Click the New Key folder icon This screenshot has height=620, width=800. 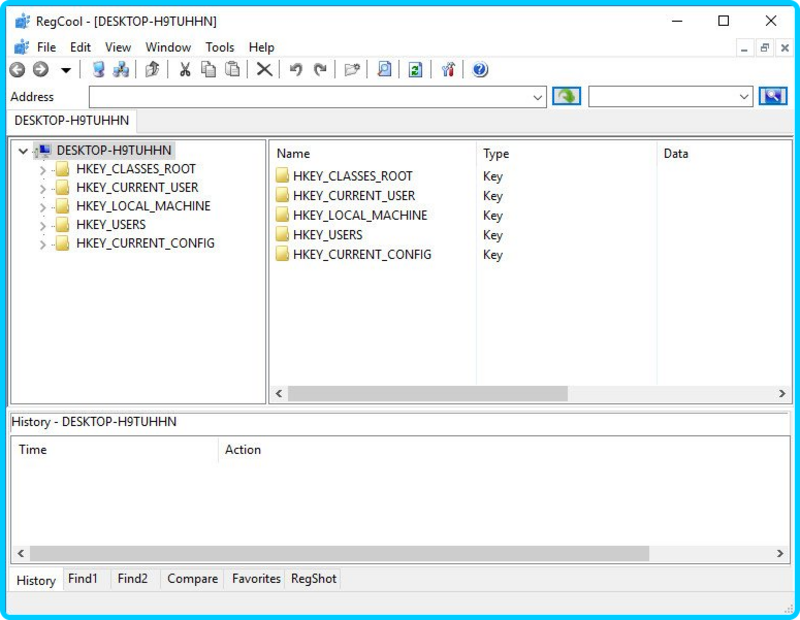point(352,69)
